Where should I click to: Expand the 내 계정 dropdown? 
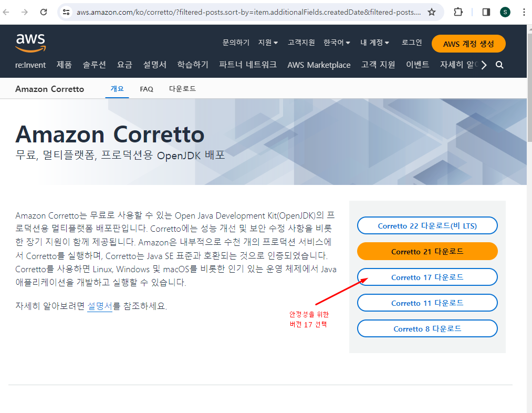click(x=374, y=43)
